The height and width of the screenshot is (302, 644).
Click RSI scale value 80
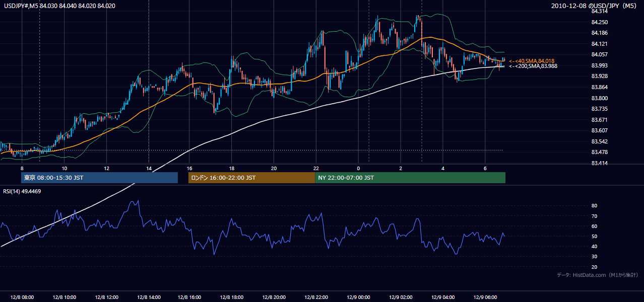(x=595, y=206)
